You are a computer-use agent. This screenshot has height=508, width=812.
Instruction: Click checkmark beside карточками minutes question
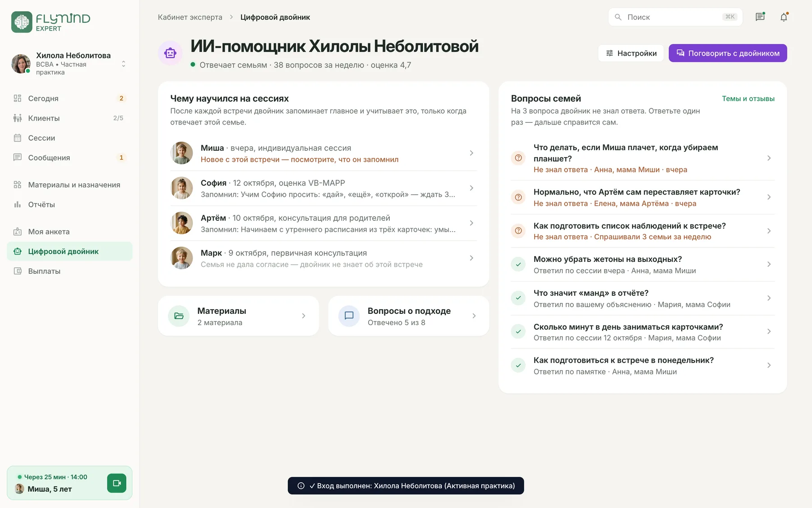click(x=518, y=332)
